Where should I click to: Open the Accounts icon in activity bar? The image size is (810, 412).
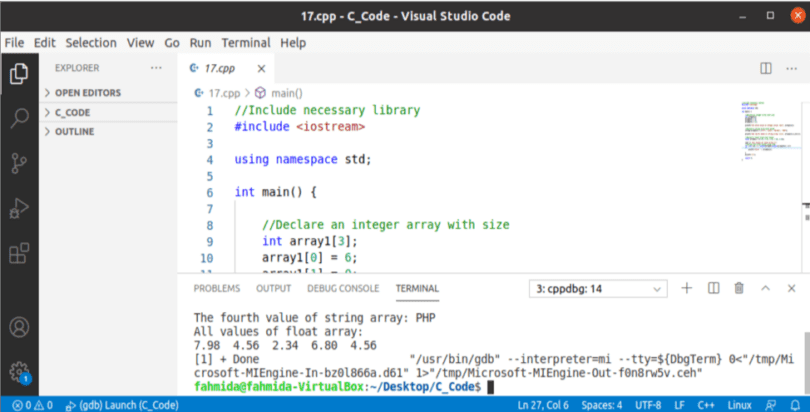coord(19,327)
